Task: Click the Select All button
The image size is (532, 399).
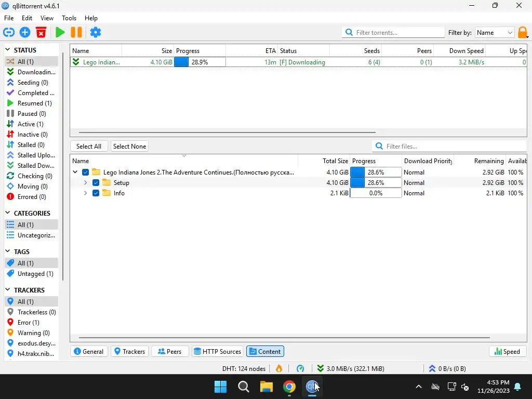Action: click(89, 146)
